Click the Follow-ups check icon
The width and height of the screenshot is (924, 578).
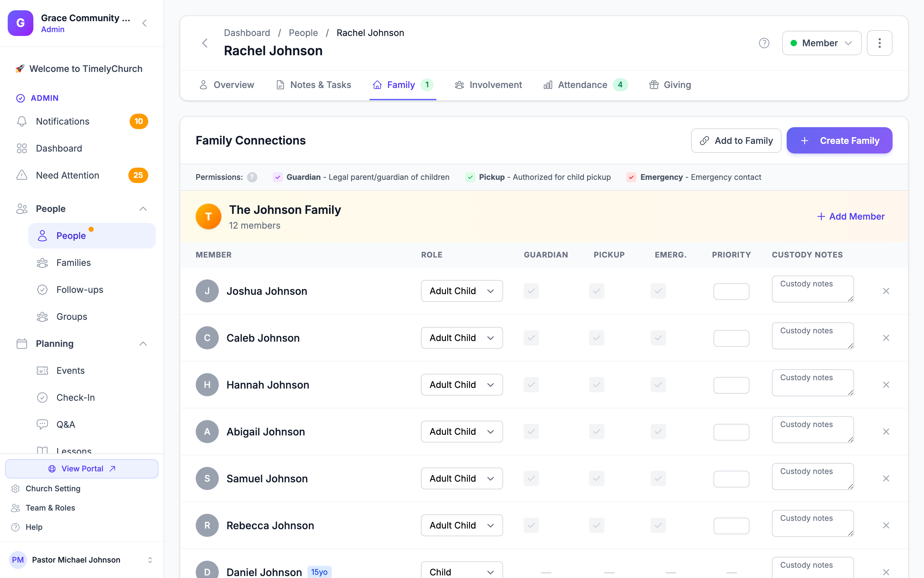pyautogui.click(x=42, y=290)
